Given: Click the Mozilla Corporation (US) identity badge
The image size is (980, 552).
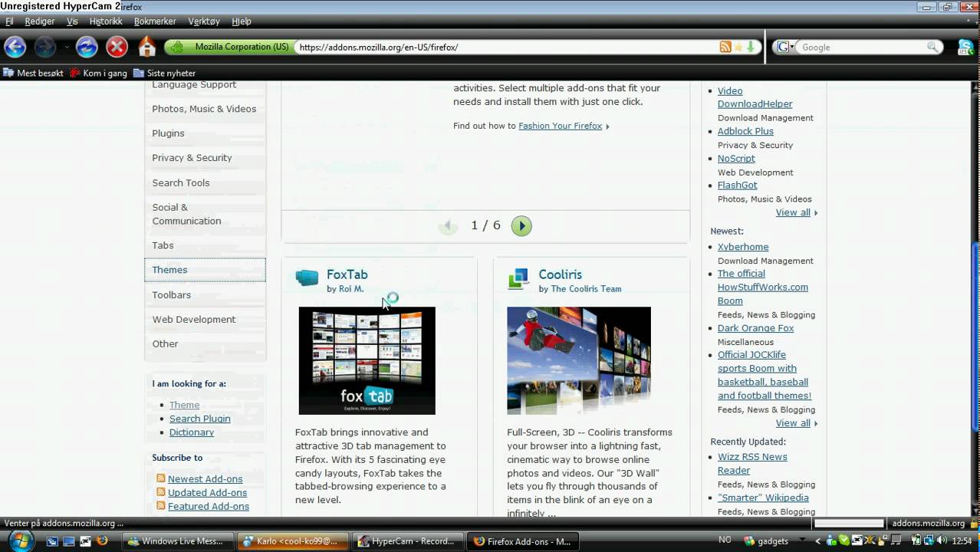Looking at the screenshot, I should [x=231, y=47].
